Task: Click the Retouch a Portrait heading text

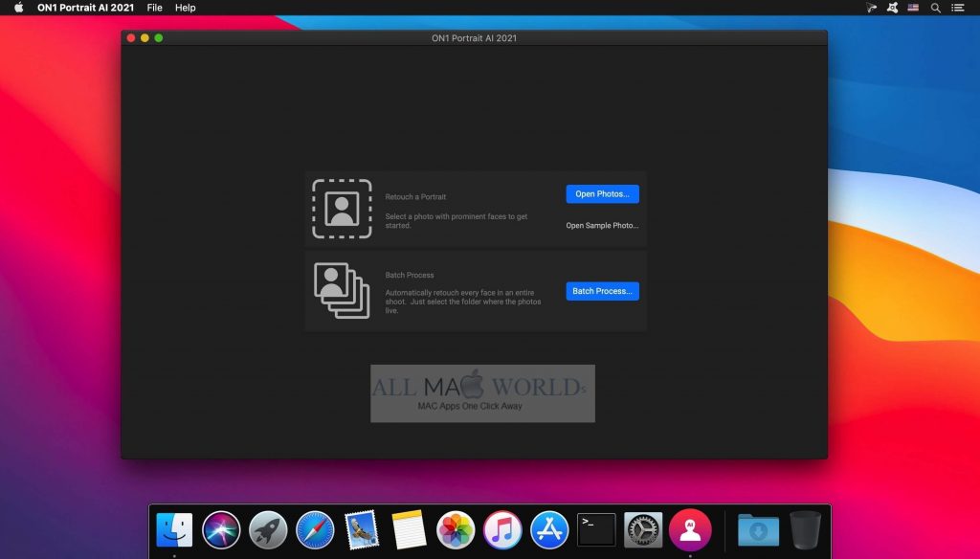Action: click(x=415, y=197)
